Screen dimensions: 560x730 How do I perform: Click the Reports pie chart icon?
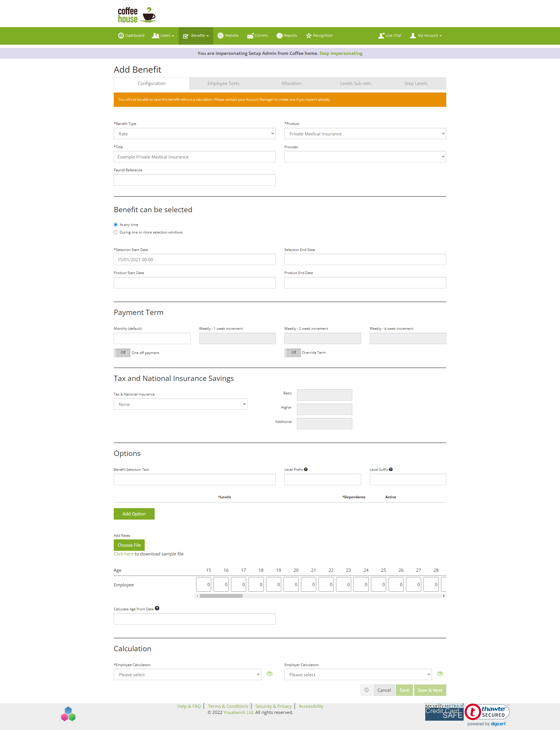[279, 36]
